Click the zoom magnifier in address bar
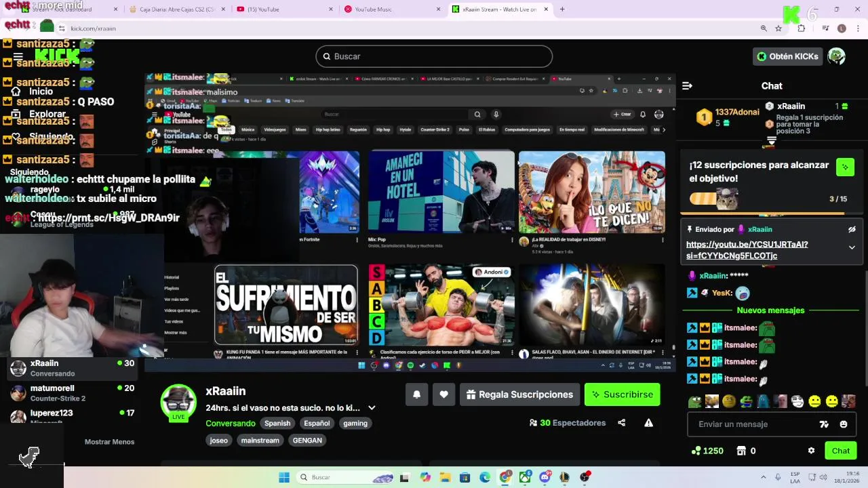Viewport: 868px width, 488px height. pos(764,28)
